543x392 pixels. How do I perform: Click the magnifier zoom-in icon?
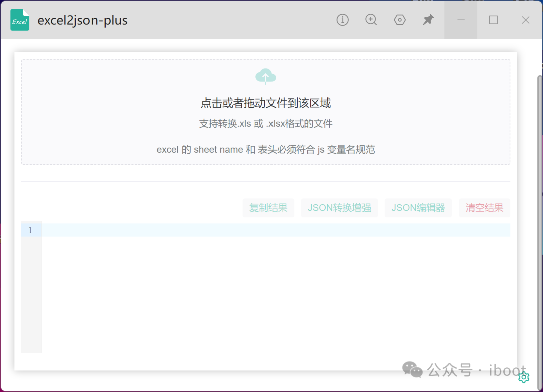click(371, 20)
